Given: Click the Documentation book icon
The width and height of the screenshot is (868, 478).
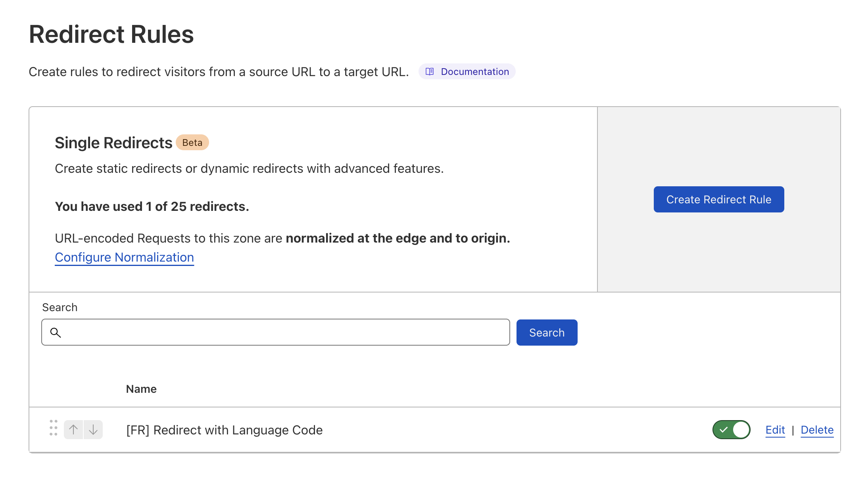Looking at the screenshot, I should 430,72.
